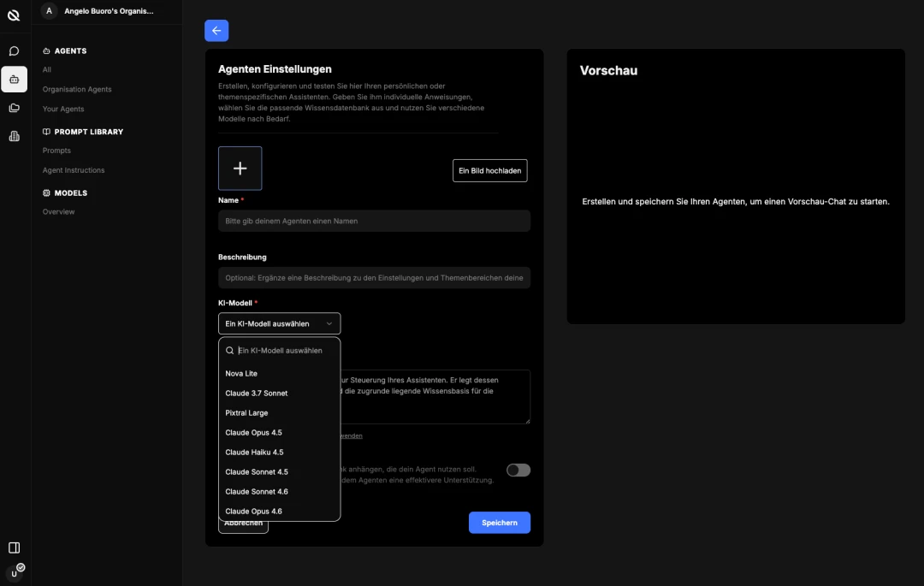
Task: Toggle the sidebar panel layout icon
Action: (x=15, y=548)
